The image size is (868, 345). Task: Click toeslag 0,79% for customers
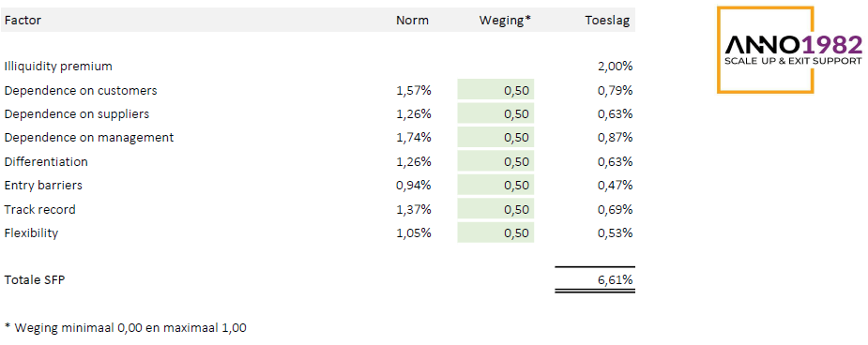(x=615, y=90)
